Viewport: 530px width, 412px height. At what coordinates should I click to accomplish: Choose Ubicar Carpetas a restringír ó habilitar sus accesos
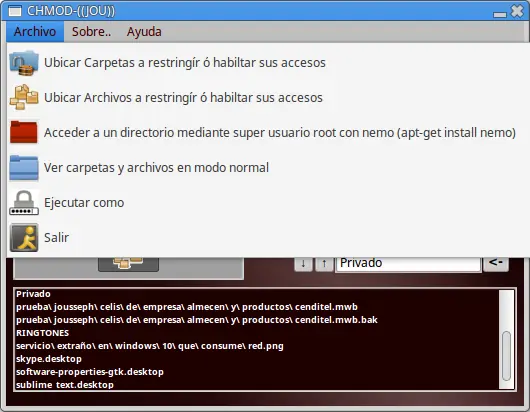pos(268,63)
